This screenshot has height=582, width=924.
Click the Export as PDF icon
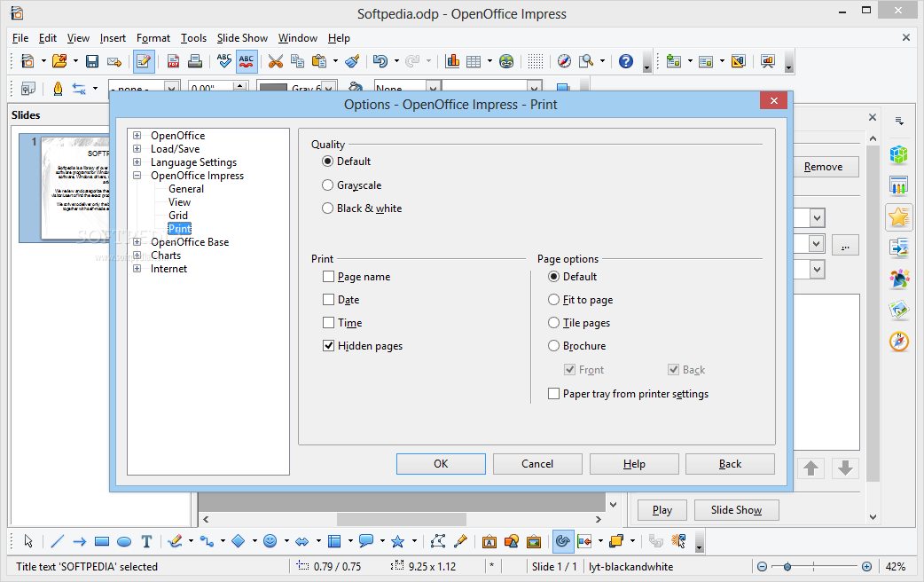(x=173, y=61)
